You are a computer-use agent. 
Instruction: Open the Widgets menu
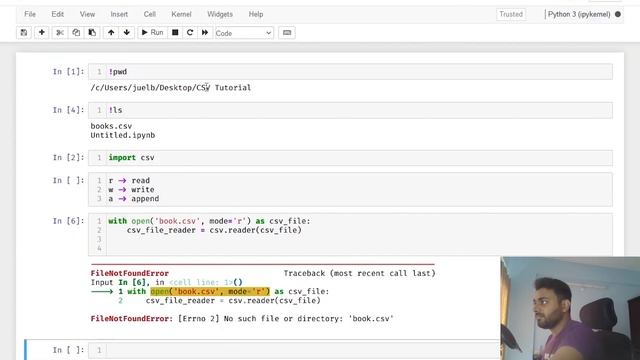coord(220,14)
